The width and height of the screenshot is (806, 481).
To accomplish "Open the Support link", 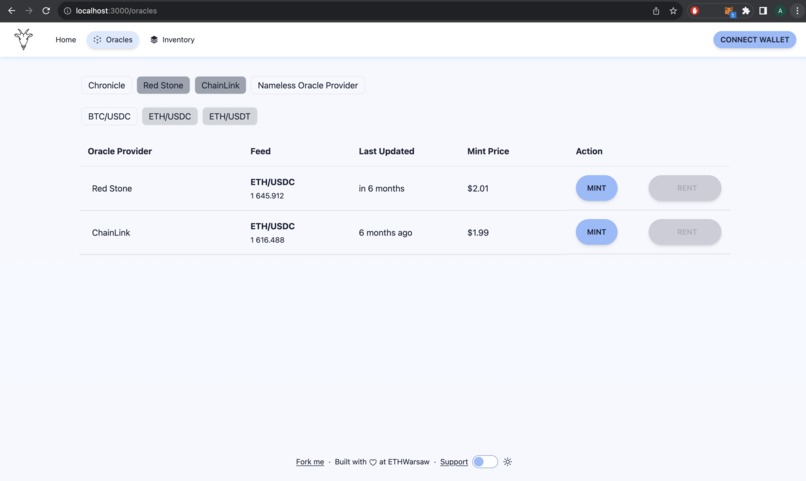I will (x=454, y=462).
